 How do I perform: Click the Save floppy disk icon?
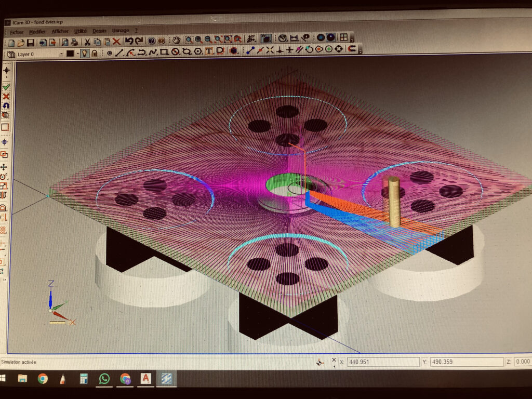pyautogui.click(x=31, y=43)
